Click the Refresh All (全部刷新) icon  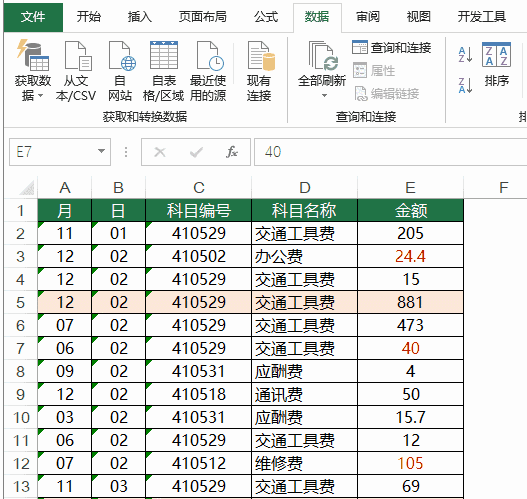click(x=322, y=55)
